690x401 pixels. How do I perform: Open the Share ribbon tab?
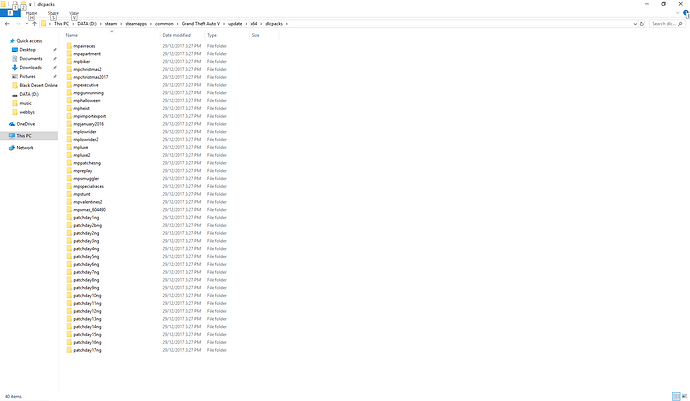(x=53, y=13)
